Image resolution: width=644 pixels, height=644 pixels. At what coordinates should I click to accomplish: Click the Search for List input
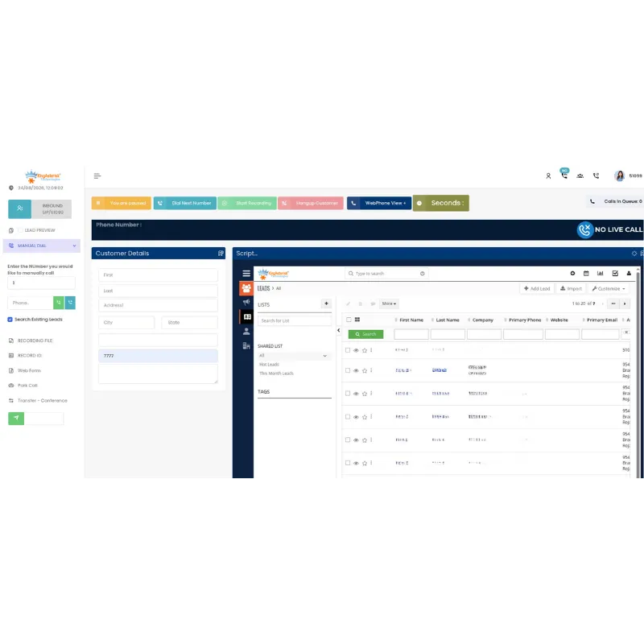tap(295, 320)
